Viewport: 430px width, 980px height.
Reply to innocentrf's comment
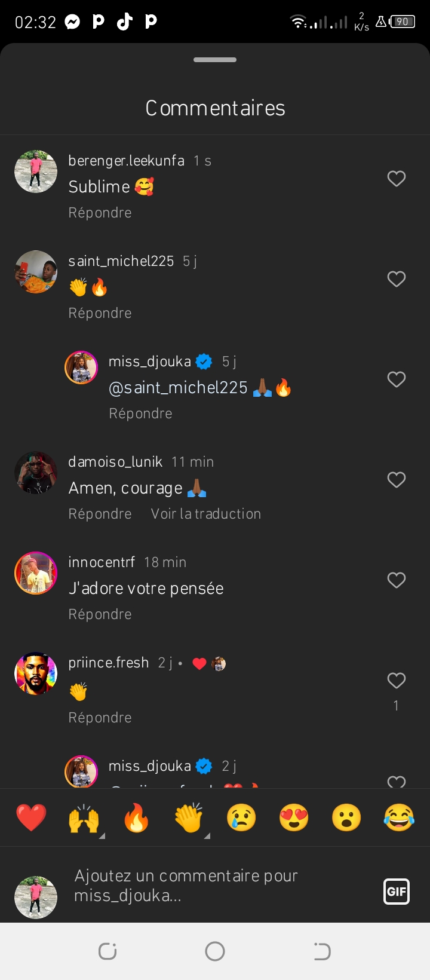(100, 614)
